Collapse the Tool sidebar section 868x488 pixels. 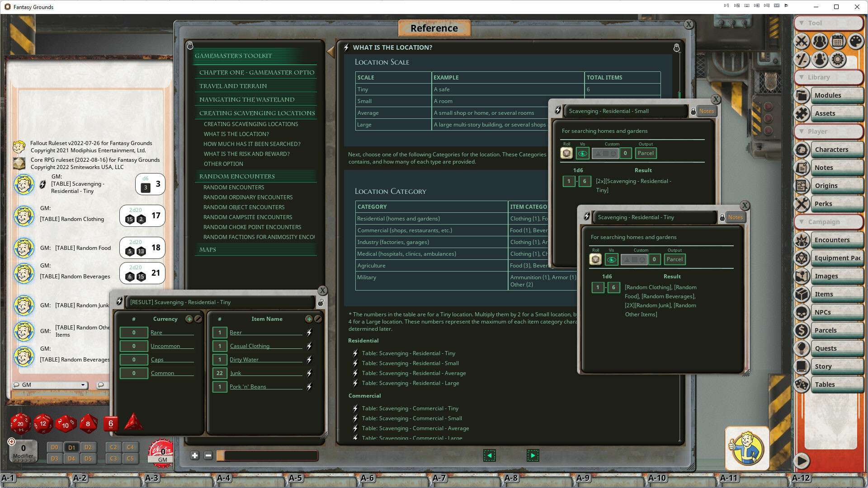[x=802, y=23]
